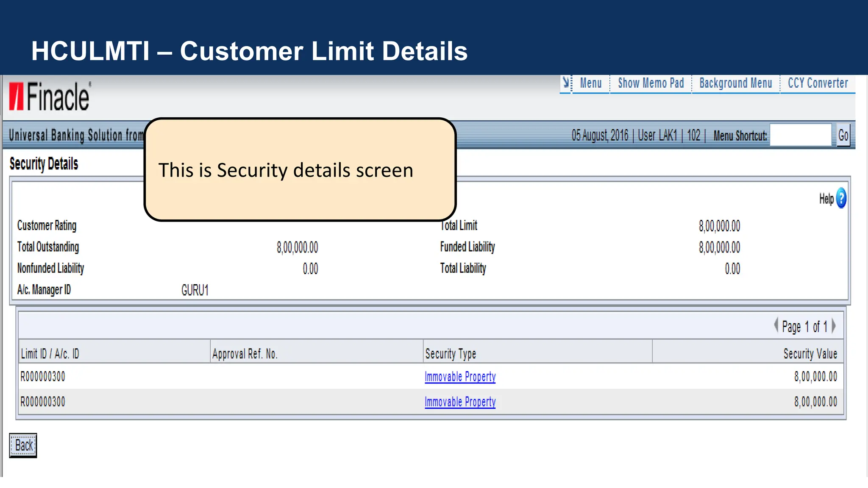
Task: Open the Background Menu
Action: pyautogui.click(x=735, y=83)
